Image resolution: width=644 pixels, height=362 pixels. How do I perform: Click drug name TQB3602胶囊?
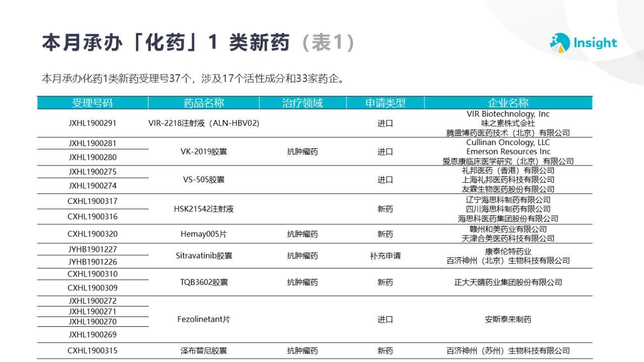point(204,282)
